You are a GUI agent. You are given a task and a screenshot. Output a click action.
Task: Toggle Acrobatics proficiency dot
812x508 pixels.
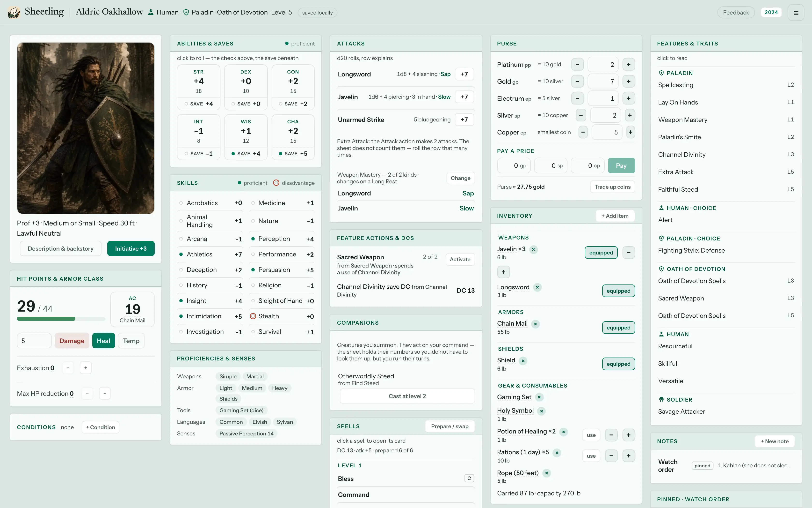(181, 203)
